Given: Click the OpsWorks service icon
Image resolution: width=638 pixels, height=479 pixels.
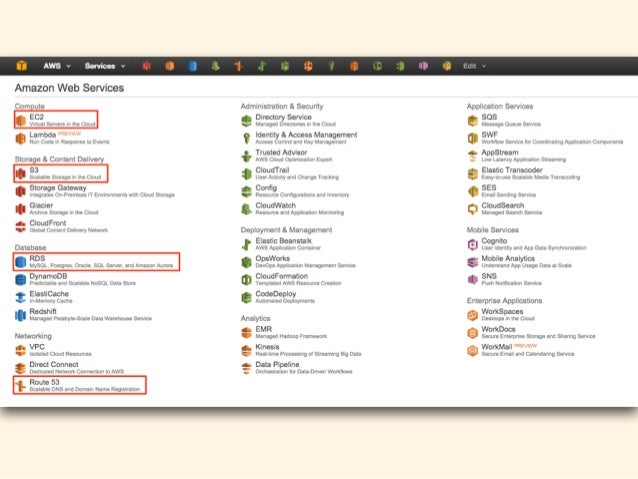Looking at the screenshot, I should pos(247,262).
